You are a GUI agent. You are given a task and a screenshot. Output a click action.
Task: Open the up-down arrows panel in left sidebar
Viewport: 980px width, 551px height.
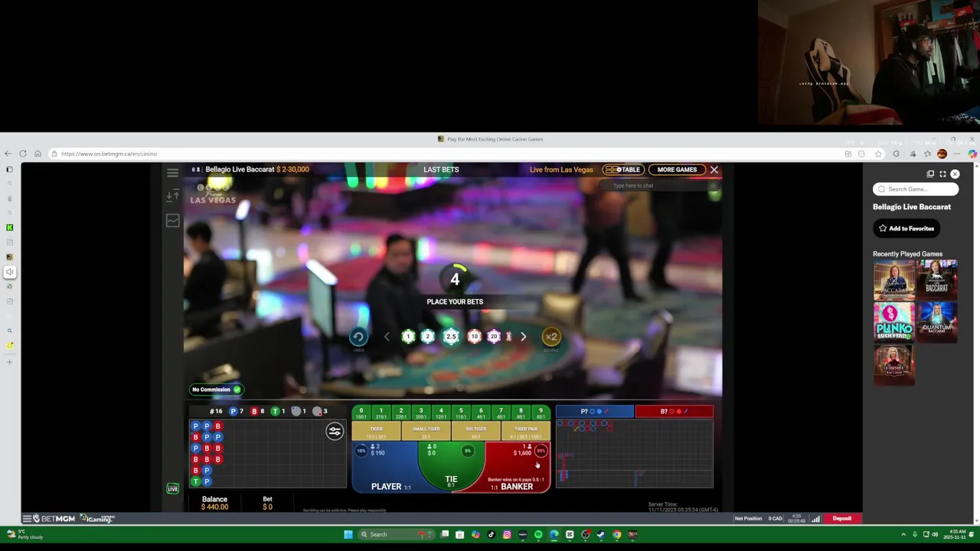[x=172, y=196]
